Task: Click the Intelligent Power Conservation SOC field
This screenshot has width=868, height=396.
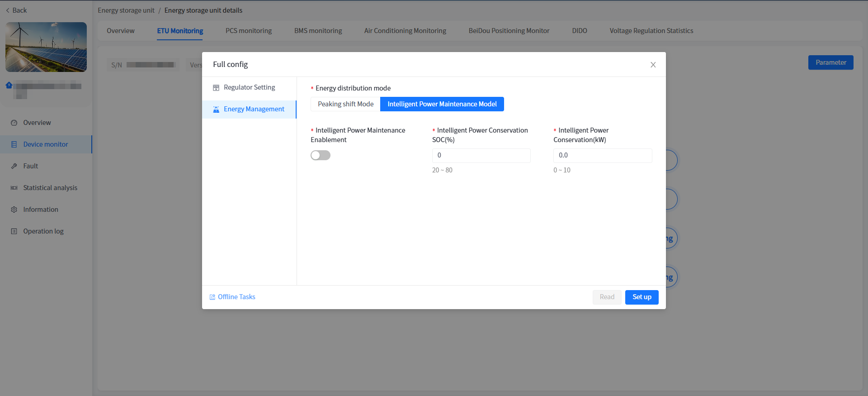Action: click(481, 155)
